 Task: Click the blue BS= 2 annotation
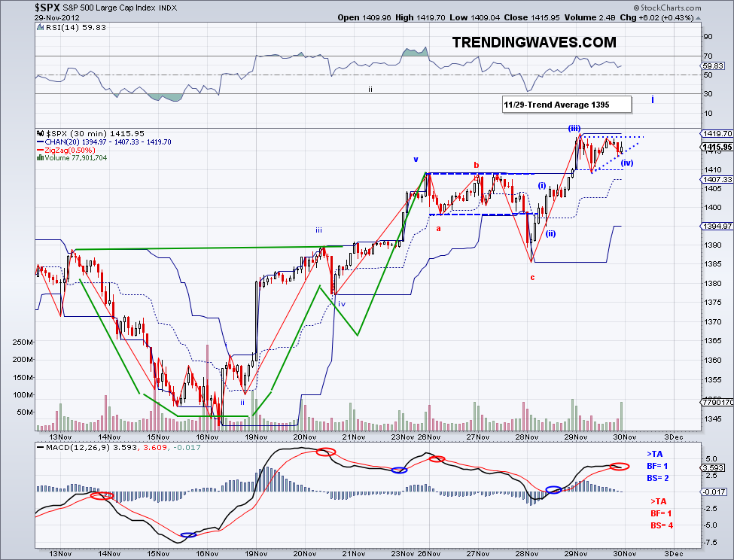tap(658, 478)
